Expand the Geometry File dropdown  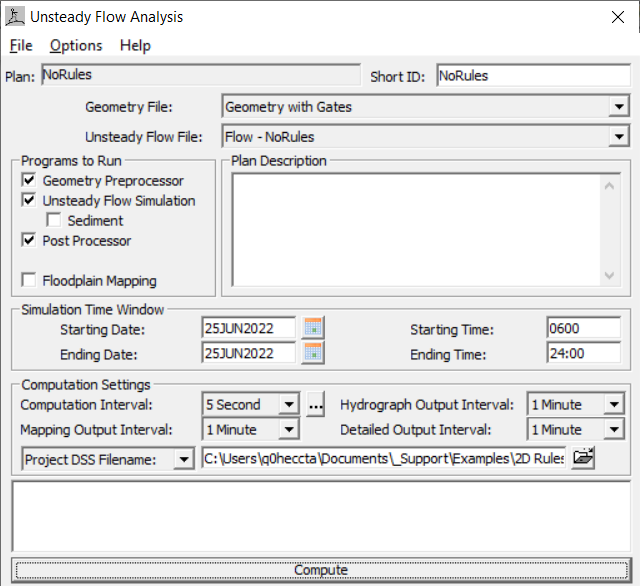tap(617, 107)
